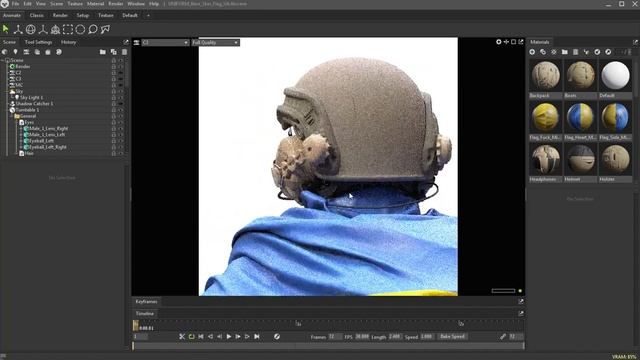Select the Backpack material thumbnail

pos(545,76)
